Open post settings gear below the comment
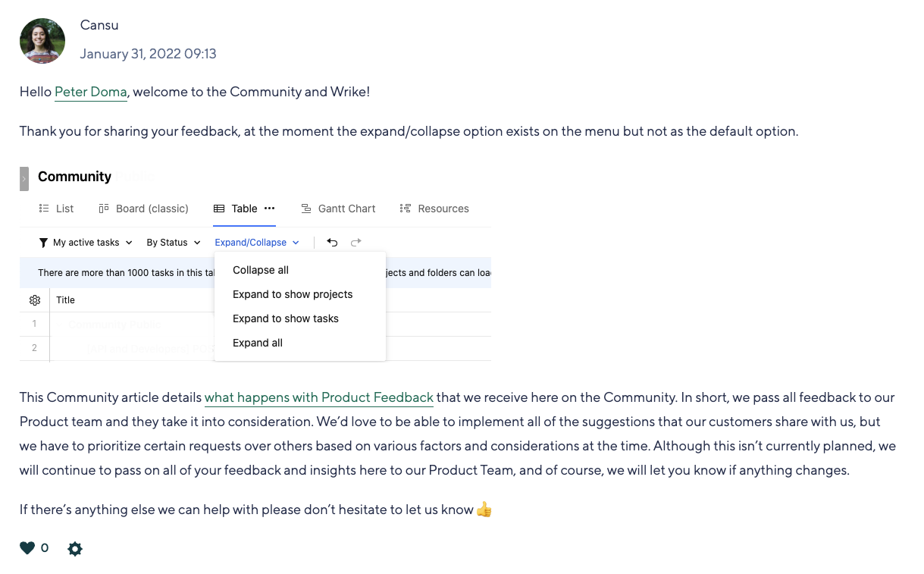Viewport: 924px width, 574px height. click(74, 549)
